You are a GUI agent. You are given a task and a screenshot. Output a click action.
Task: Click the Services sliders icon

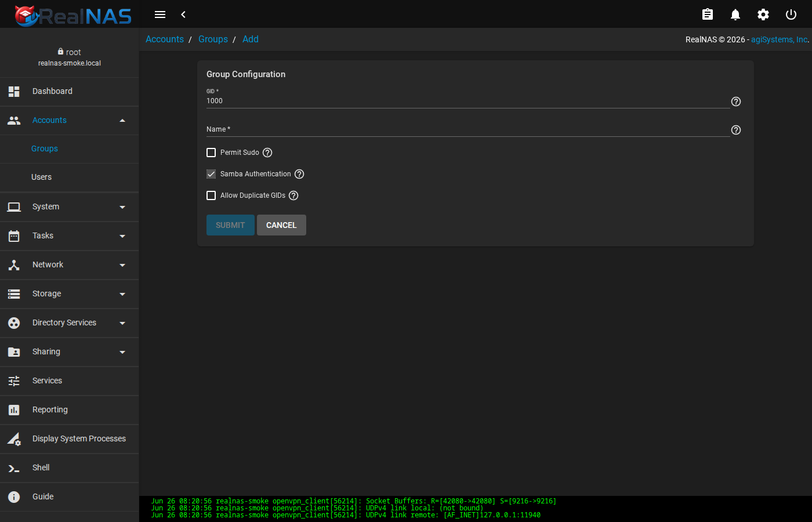[14, 381]
